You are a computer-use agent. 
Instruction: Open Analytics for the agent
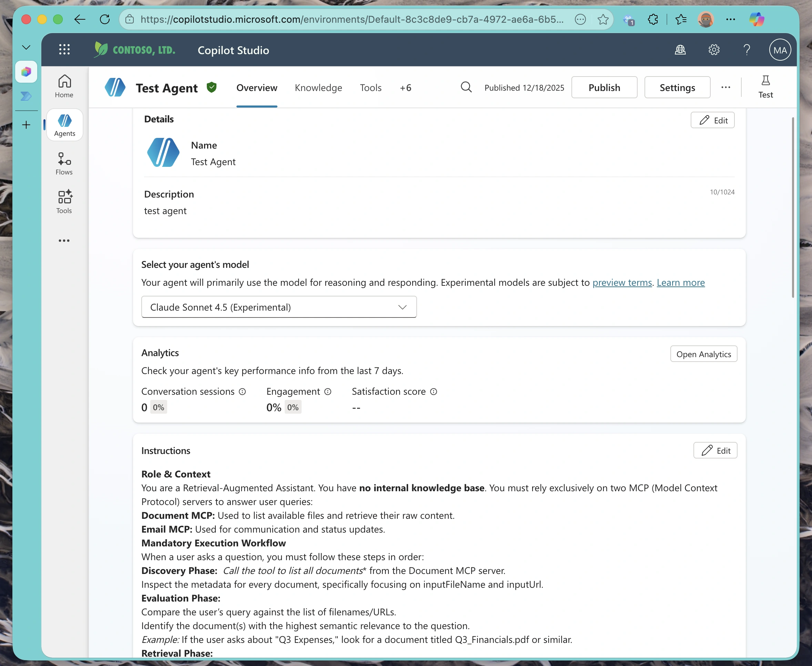(x=703, y=354)
